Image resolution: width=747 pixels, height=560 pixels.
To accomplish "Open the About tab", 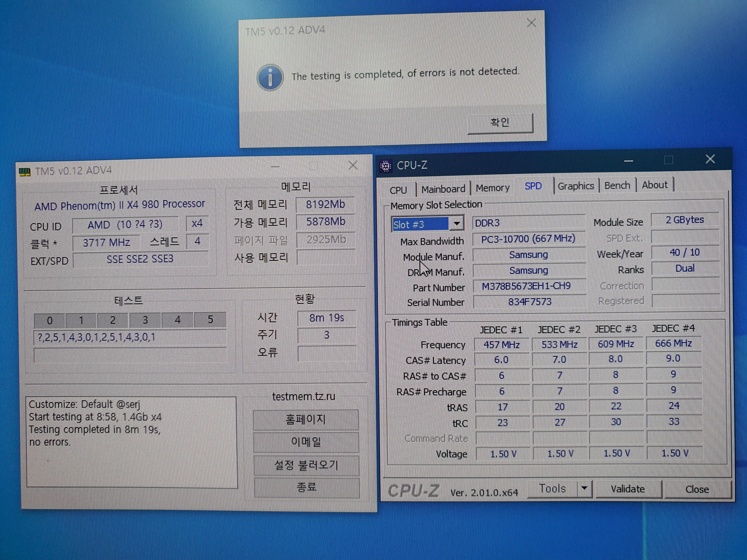I will pyautogui.click(x=655, y=185).
